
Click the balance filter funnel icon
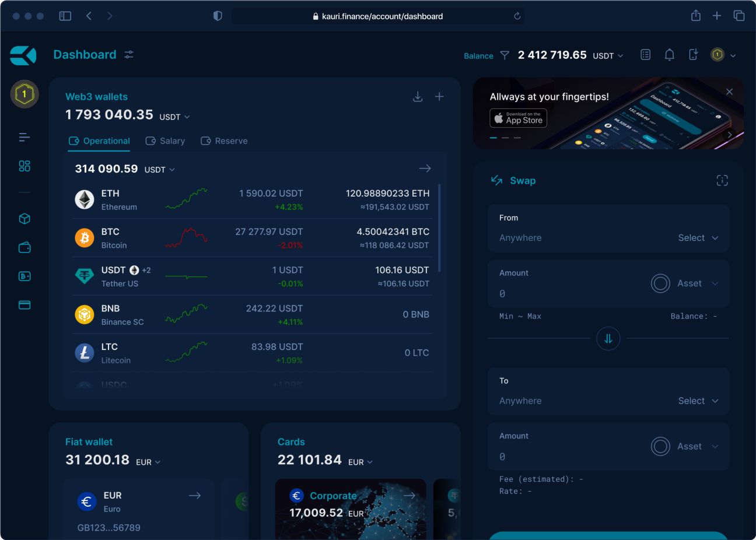(x=505, y=55)
